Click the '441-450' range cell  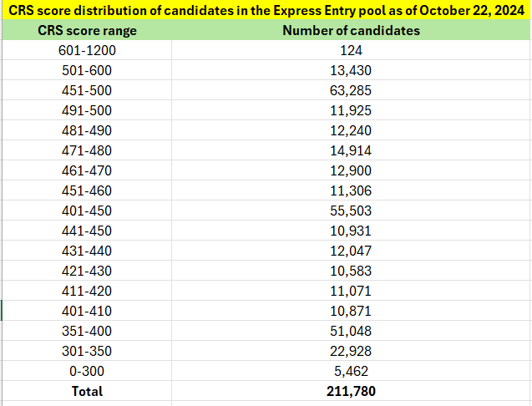pos(87,231)
